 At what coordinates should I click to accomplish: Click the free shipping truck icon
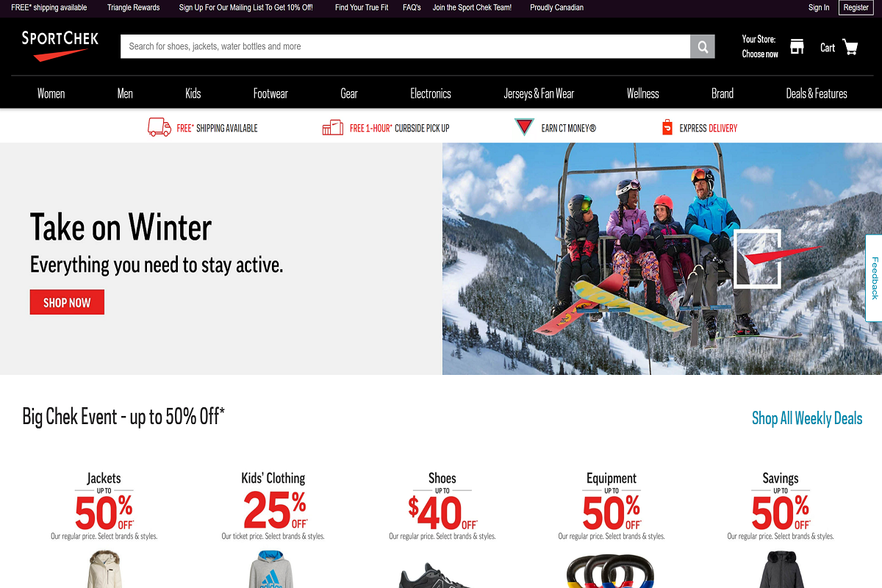click(159, 127)
